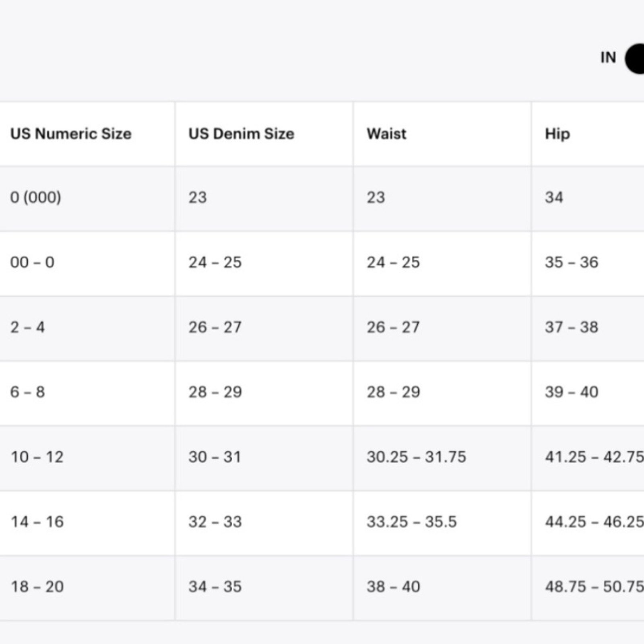Toggle the IN unit switch

(x=635, y=59)
